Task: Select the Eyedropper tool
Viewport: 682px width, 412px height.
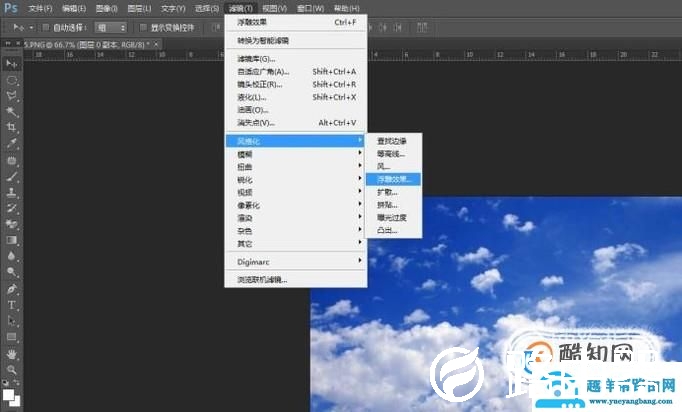Action: pyautogui.click(x=12, y=144)
